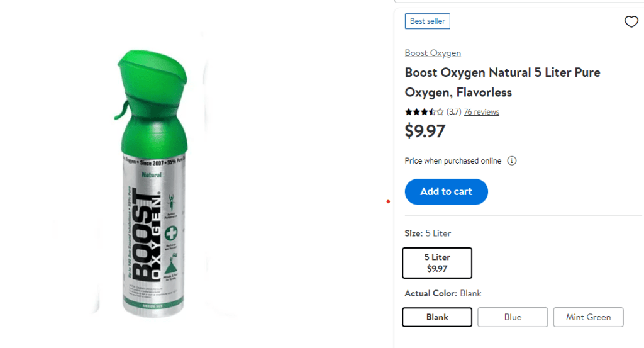Click the (3.7) rating score
The width and height of the screenshot is (644, 348).
(x=453, y=112)
